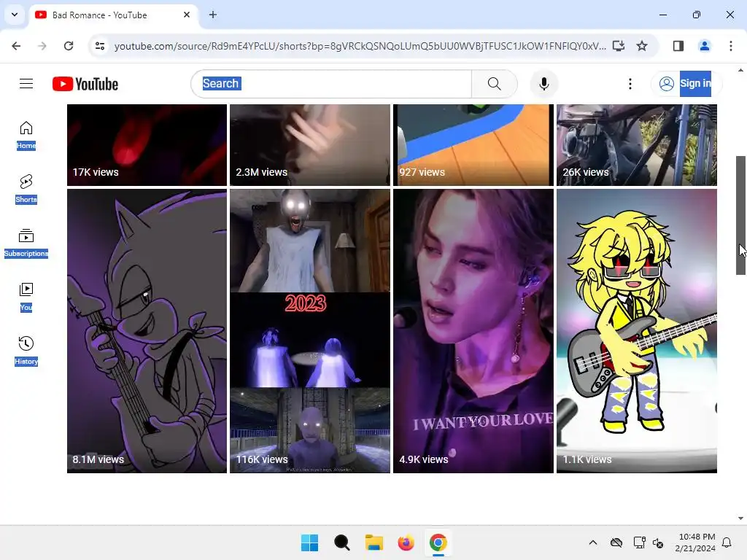Click the page vertical scrollbar thumb

pyautogui.click(x=740, y=215)
